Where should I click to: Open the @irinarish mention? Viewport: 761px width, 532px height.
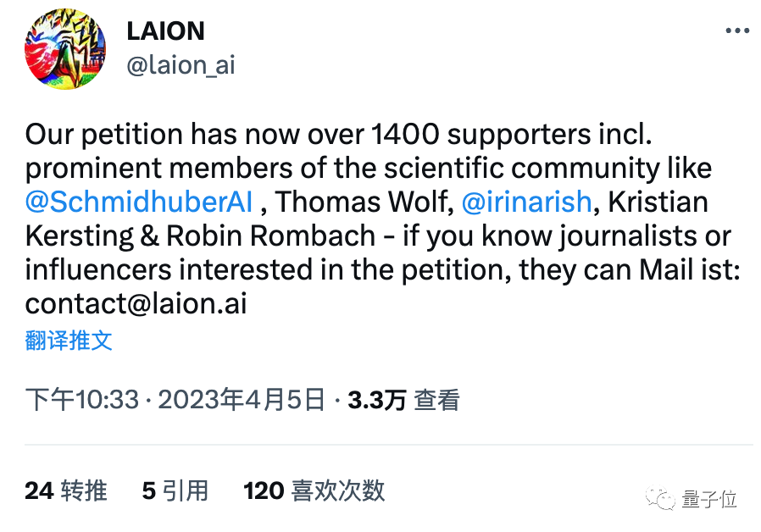click(526, 202)
